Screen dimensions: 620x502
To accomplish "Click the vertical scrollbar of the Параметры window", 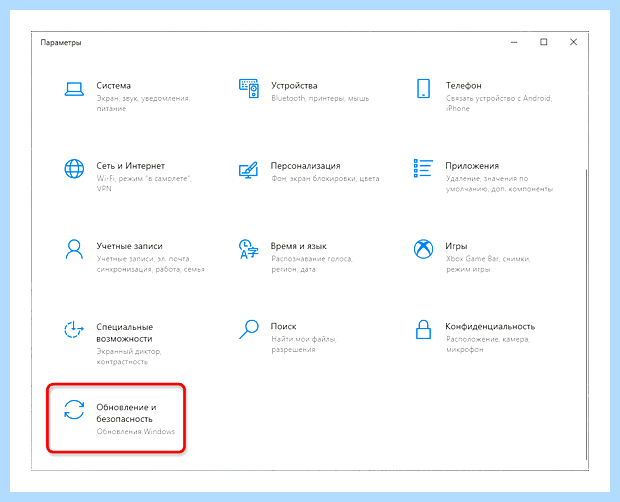I will tap(586, 314).
